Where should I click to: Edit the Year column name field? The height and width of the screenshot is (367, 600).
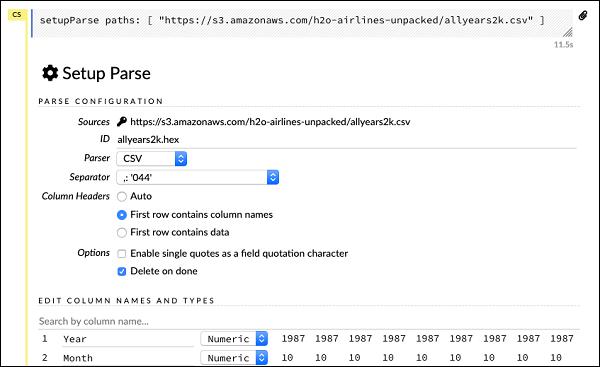(x=128, y=339)
